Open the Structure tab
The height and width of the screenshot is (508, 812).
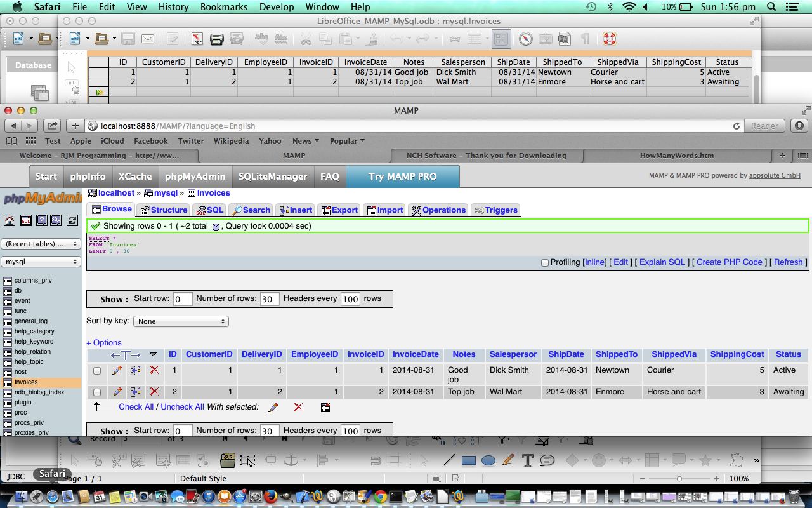[164, 210]
